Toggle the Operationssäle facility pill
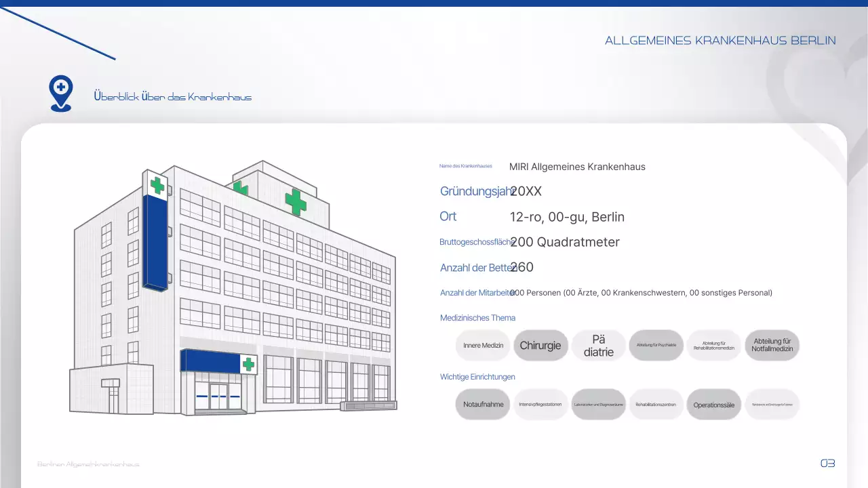 click(713, 404)
